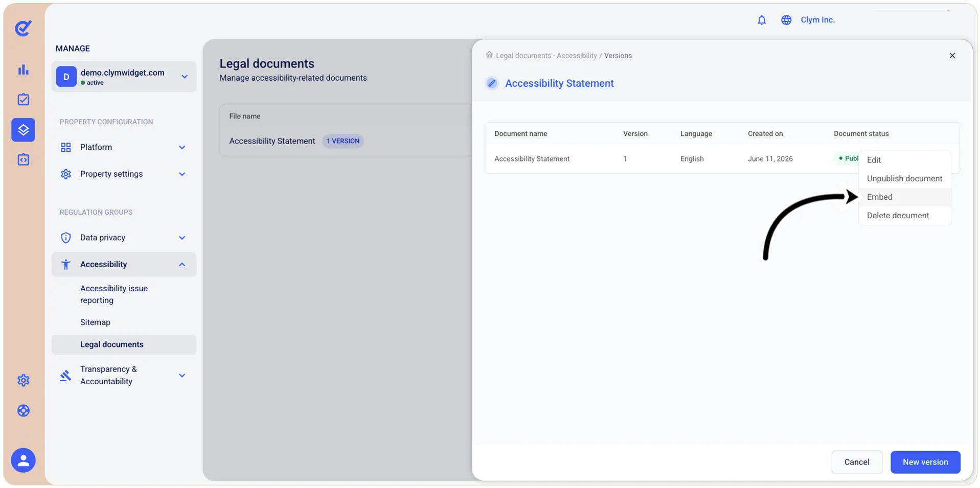Open the help lifebuoy icon
The image size is (980, 488).
coord(23,410)
